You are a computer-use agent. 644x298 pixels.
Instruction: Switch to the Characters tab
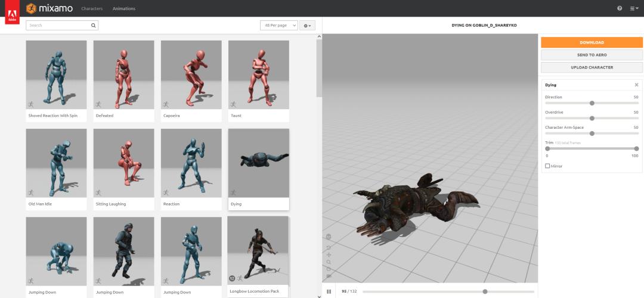click(x=92, y=9)
